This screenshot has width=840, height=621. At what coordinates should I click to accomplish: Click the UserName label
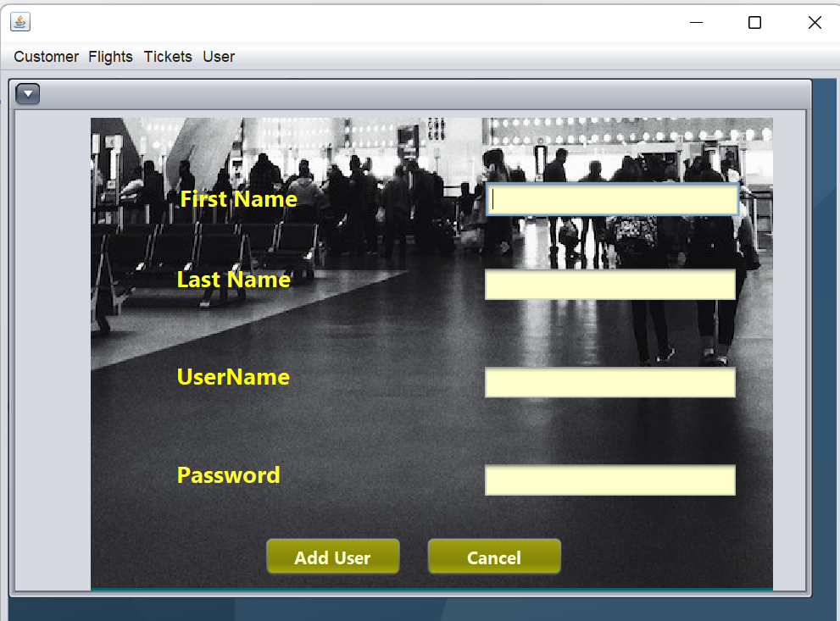pos(233,377)
